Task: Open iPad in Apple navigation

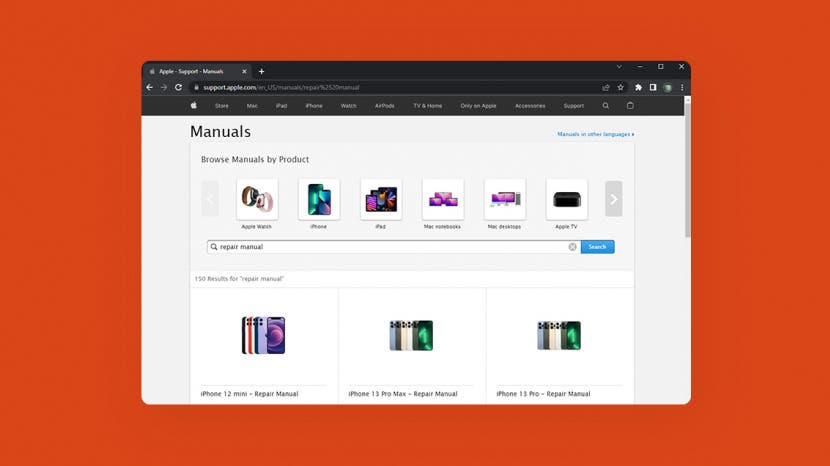Action: coord(282,106)
